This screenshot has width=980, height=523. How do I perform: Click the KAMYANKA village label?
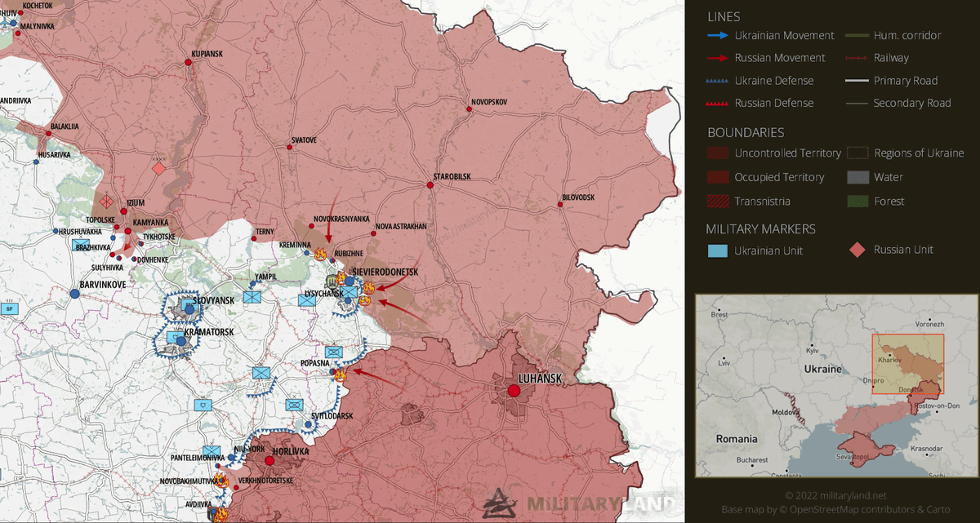coord(150,222)
